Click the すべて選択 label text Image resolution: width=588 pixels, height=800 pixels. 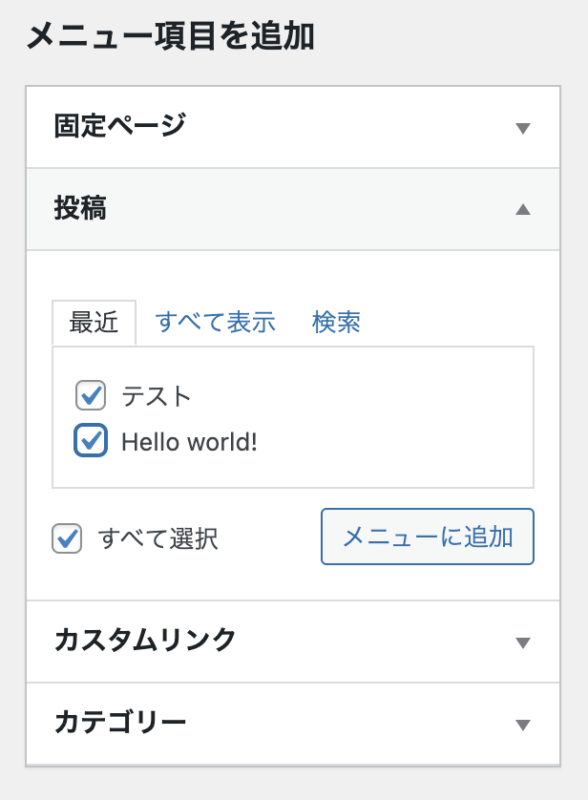click(x=158, y=539)
